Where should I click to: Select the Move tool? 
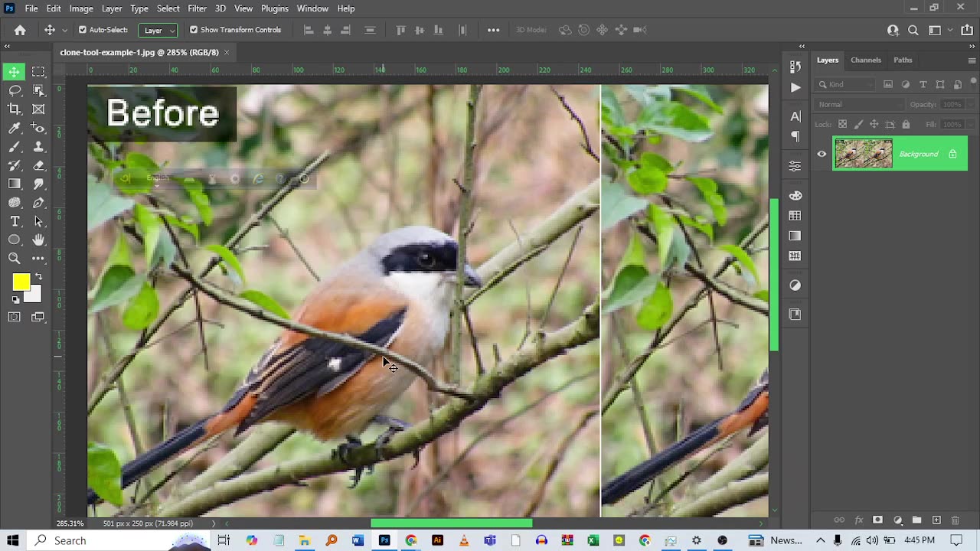tap(14, 71)
